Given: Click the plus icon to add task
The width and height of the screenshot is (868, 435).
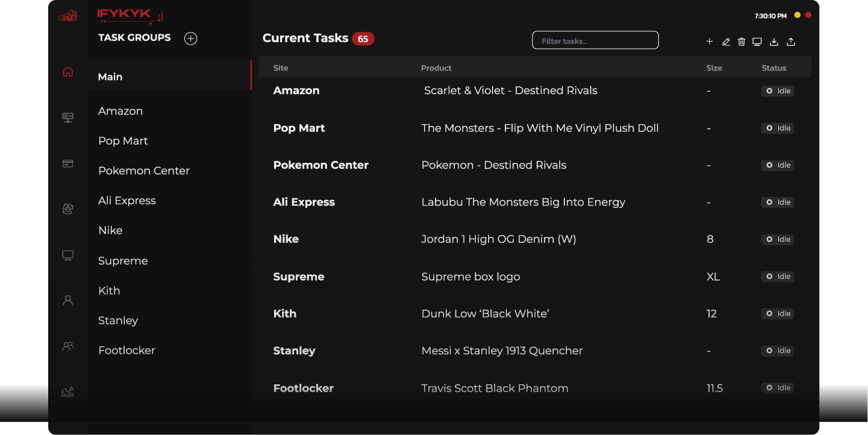Looking at the screenshot, I should [710, 42].
